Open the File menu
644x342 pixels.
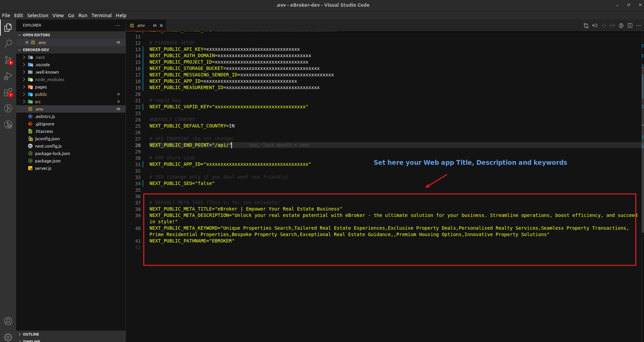6,15
